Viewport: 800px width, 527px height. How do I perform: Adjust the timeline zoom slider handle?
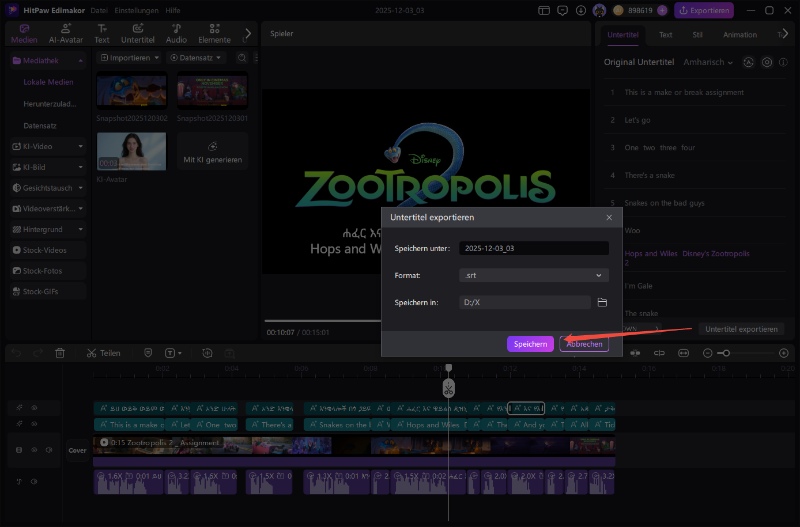725,353
